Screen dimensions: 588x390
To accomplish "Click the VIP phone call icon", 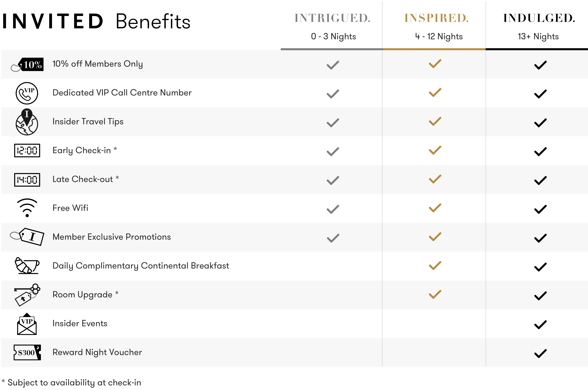I will 27,93.
